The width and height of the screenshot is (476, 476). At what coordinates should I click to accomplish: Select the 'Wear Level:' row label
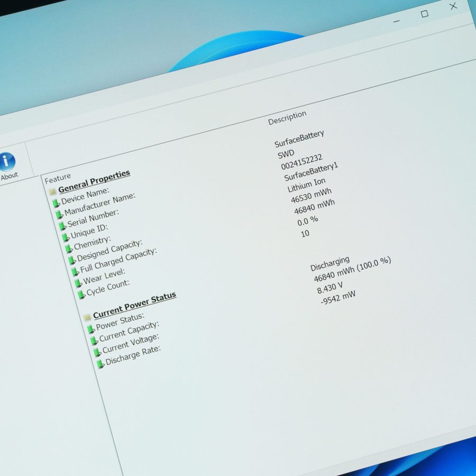(104, 276)
